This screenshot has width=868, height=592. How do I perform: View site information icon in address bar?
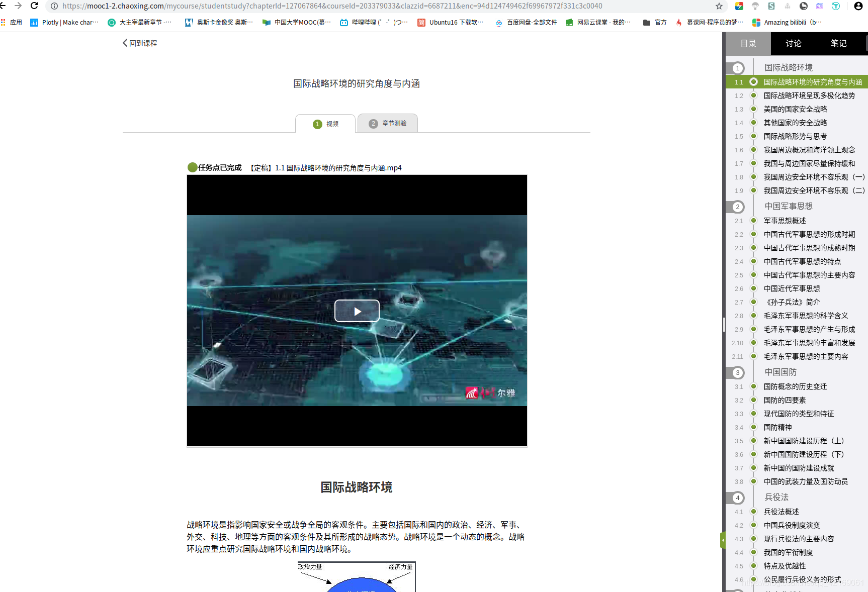pyautogui.click(x=54, y=6)
